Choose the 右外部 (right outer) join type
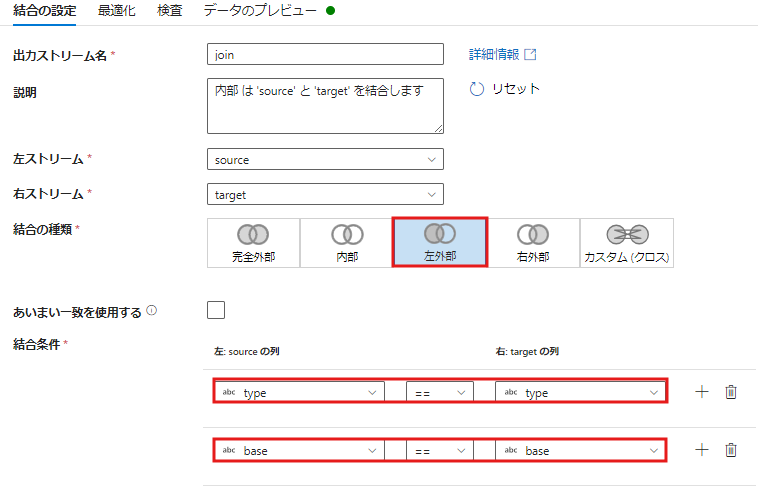The width and height of the screenshot is (758, 492). [x=533, y=243]
